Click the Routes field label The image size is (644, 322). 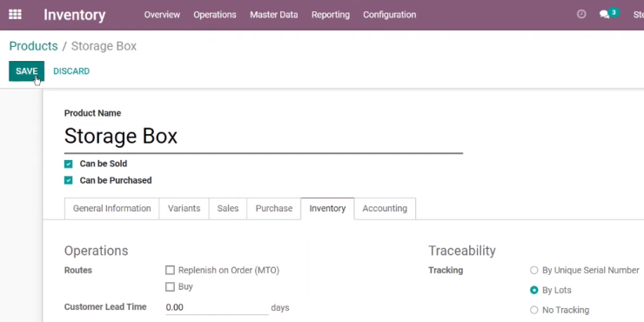click(x=78, y=271)
